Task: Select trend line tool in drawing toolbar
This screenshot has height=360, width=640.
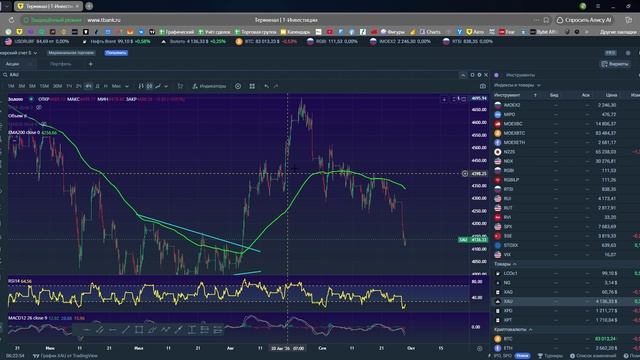Action: pyautogui.click(x=126, y=329)
